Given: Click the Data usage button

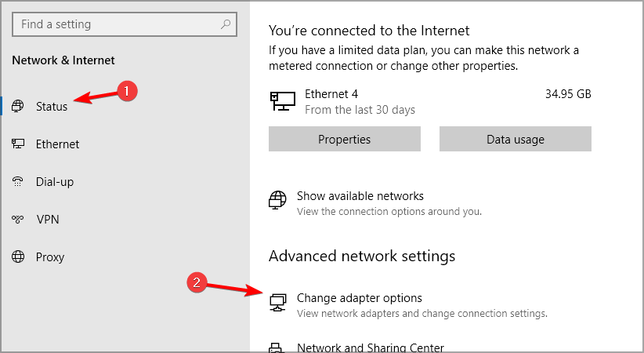Looking at the screenshot, I should click(x=516, y=139).
